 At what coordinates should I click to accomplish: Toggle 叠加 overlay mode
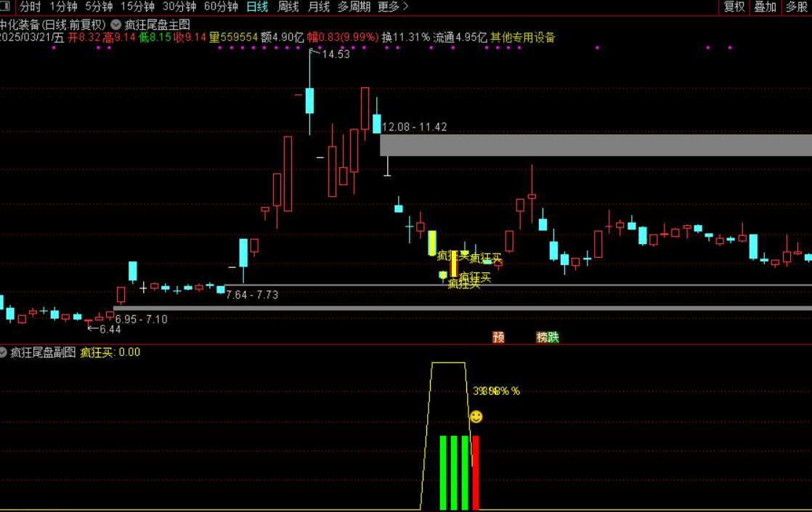click(x=765, y=7)
